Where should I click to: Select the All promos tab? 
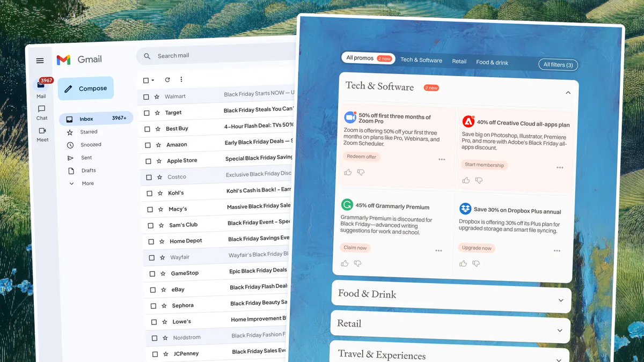[368, 58]
